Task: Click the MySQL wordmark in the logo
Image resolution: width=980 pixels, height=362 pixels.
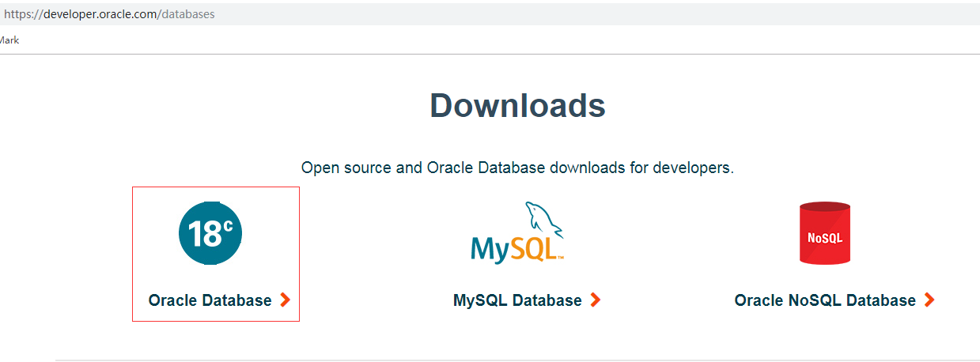Action: point(516,249)
